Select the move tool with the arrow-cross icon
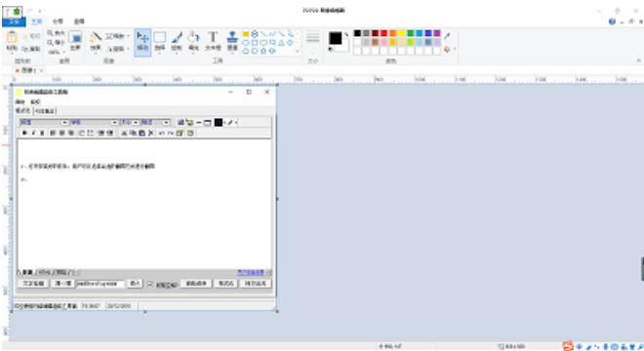Image resolution: width=644 pixels, height=351 pixels. coord(142,42)
